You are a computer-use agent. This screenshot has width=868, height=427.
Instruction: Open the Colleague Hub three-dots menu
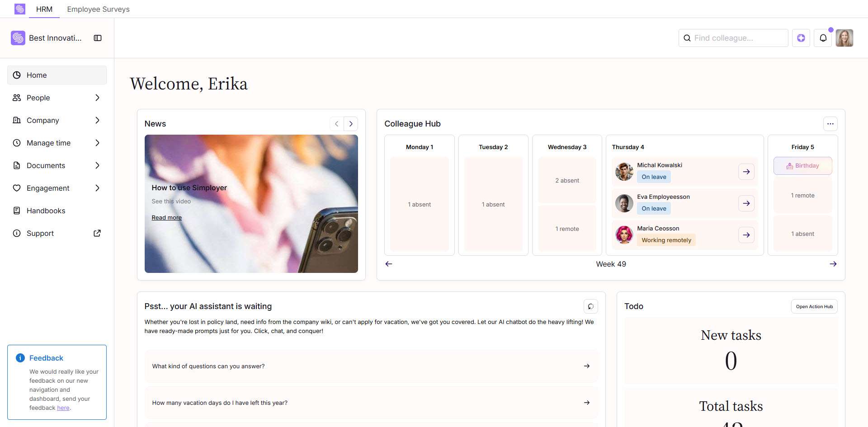point(830,124)
